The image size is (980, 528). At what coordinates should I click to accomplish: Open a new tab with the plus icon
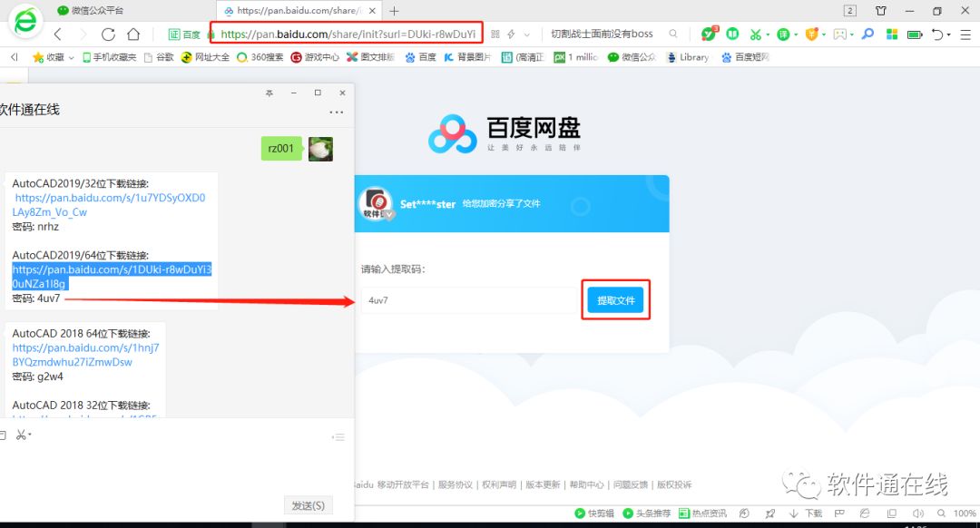(395, 11)
